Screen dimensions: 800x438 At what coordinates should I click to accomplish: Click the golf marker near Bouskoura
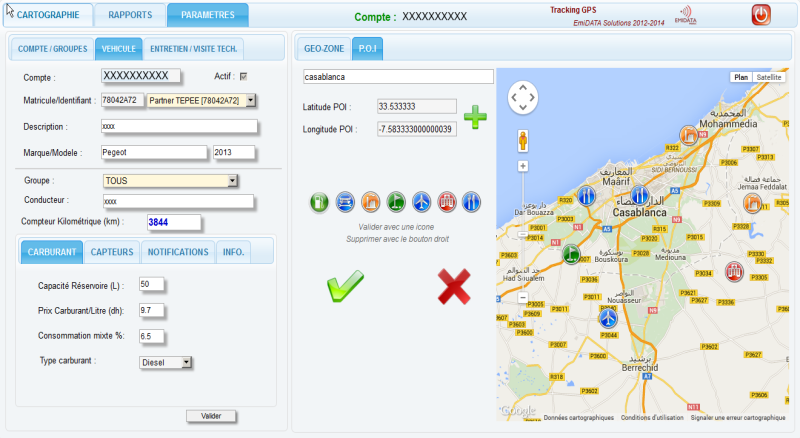click(x=571, y=254)
